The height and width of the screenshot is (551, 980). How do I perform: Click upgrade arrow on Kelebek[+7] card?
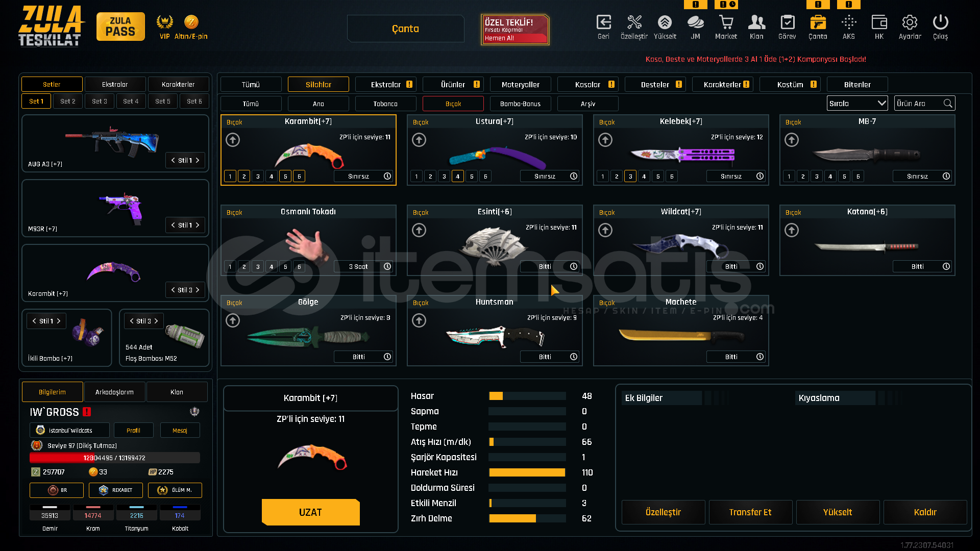click(605, 140)
